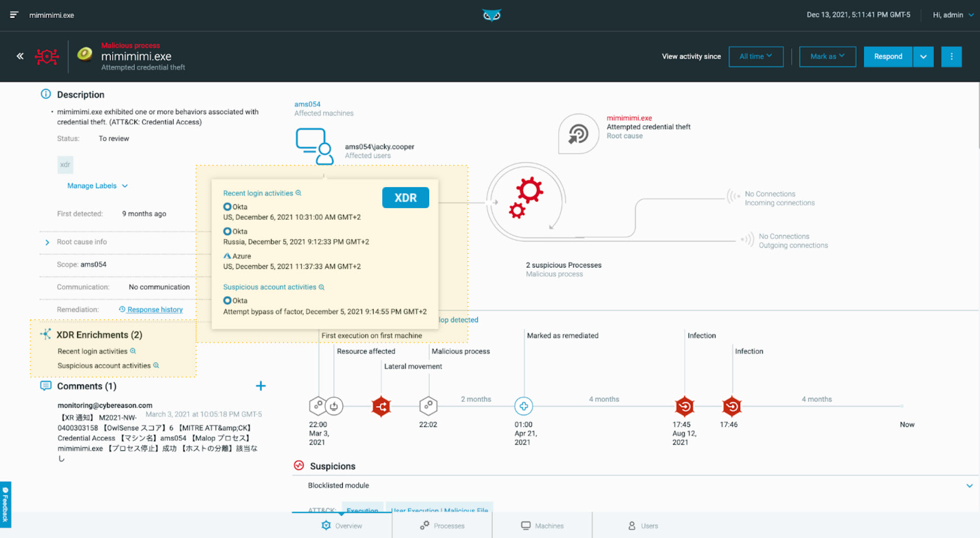Click magnifier beside Suspicious account activities enrichment
This screenshot has height=538, width=980.
[x=156, y=365]
